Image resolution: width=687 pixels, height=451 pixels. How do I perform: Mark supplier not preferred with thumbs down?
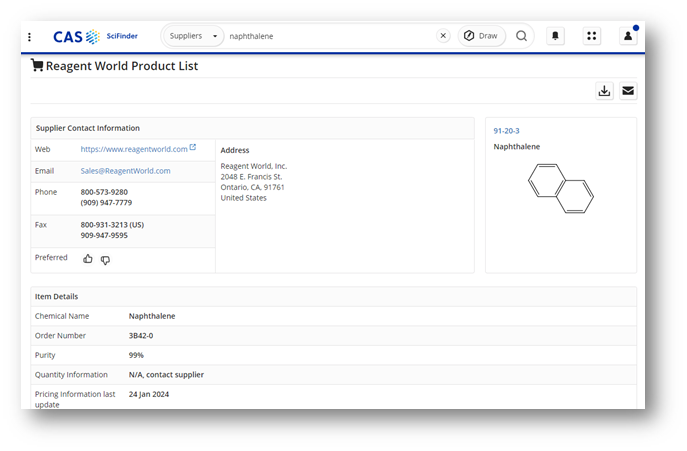click(x=105, y=260)
